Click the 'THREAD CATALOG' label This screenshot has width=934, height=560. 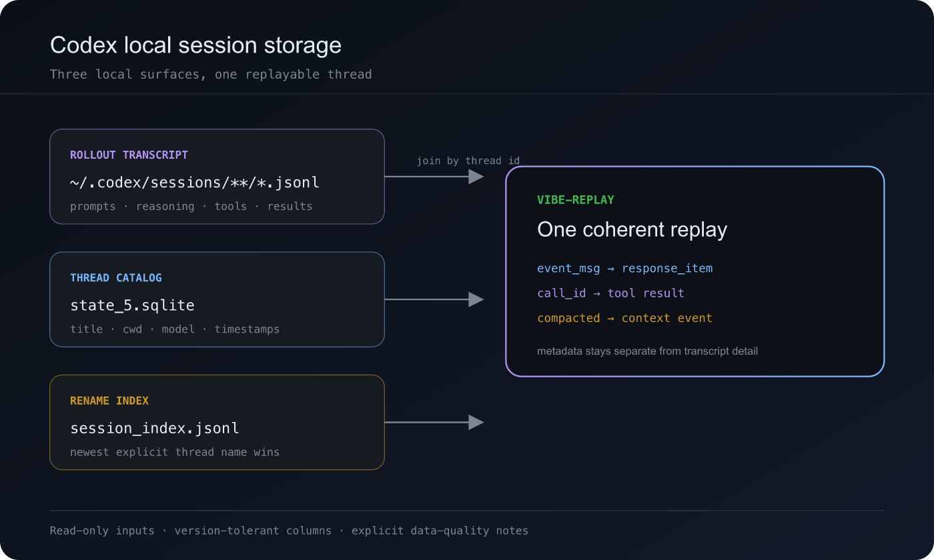click(x=116, y=278)
